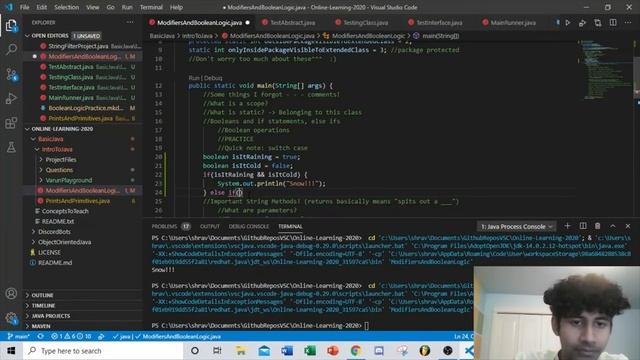640x360 pixels.
Task: Add a new terminal
Action: tap(567, 226)
